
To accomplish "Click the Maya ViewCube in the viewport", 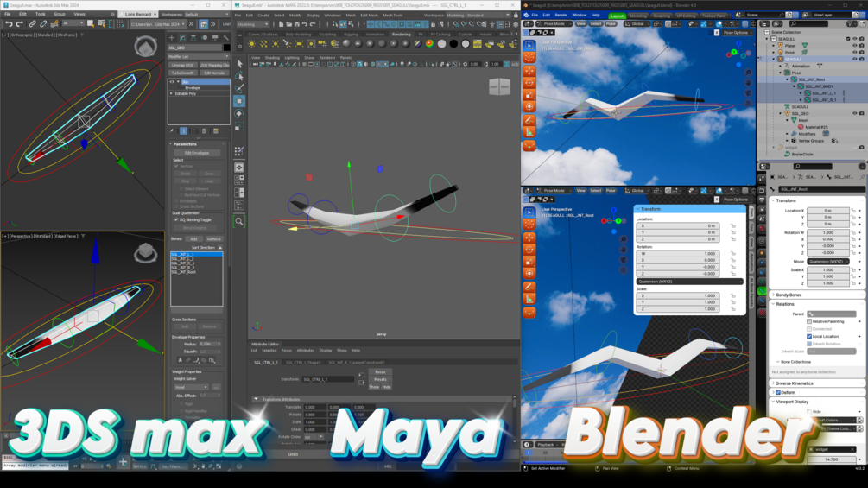I will [499, 87].
